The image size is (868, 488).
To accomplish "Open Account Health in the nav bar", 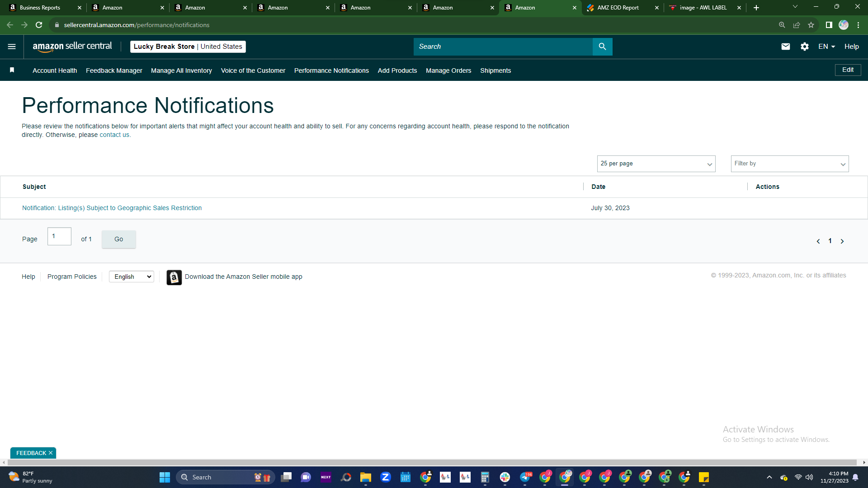I will point(55,70).
